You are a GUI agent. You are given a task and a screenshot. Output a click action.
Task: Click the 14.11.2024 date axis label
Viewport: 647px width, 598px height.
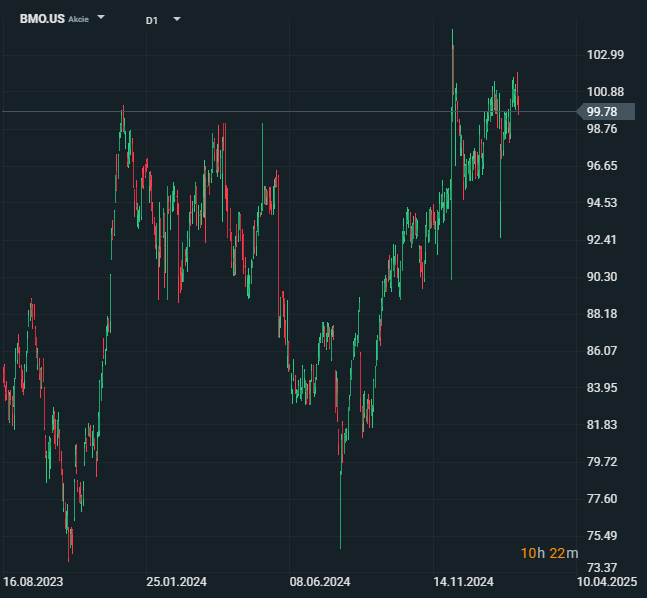[464, 581]
